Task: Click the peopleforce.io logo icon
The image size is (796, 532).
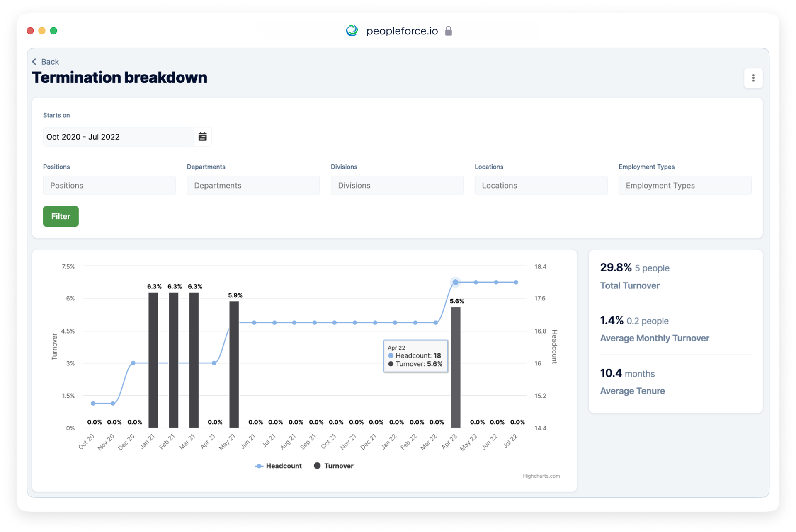Action: 352,31
